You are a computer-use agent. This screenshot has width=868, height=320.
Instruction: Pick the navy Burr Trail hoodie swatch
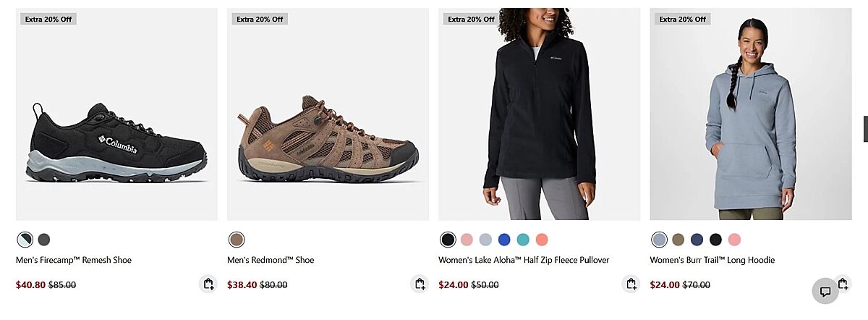pos(697,240)
